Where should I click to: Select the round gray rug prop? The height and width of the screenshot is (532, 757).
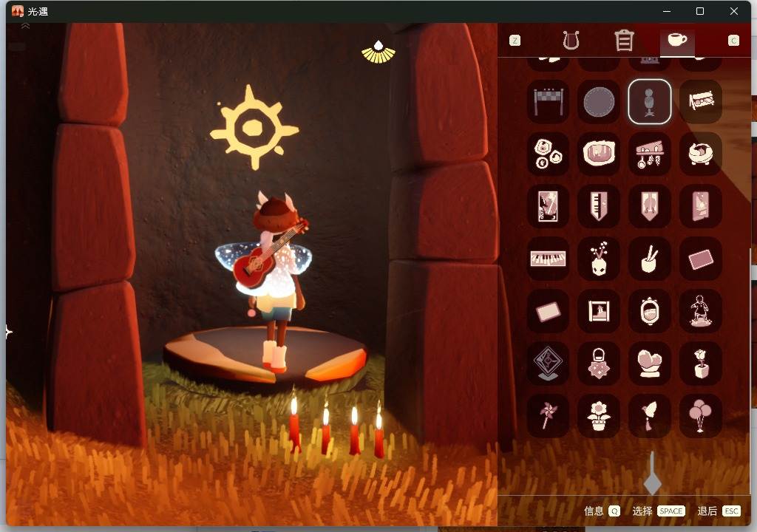(599, 101)
